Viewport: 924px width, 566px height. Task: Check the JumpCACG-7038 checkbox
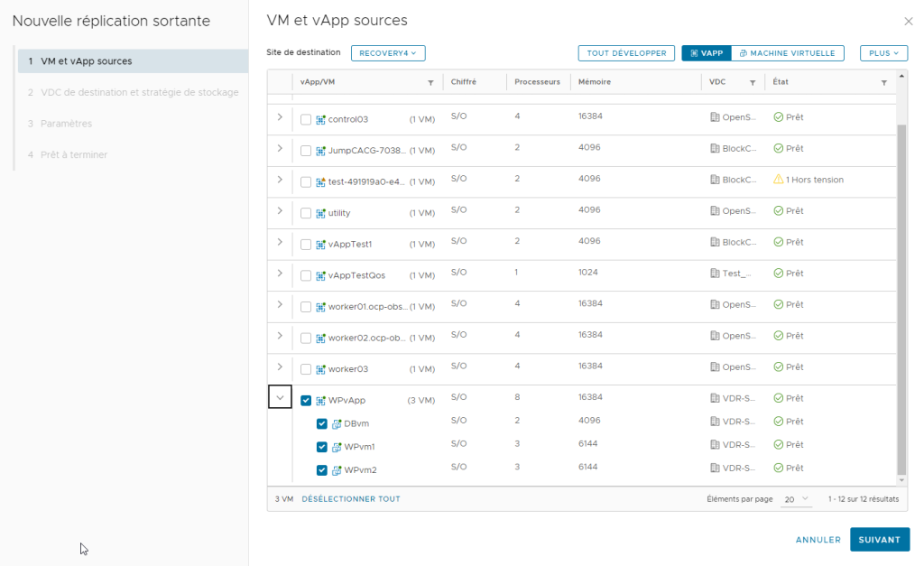click(305, 151)
